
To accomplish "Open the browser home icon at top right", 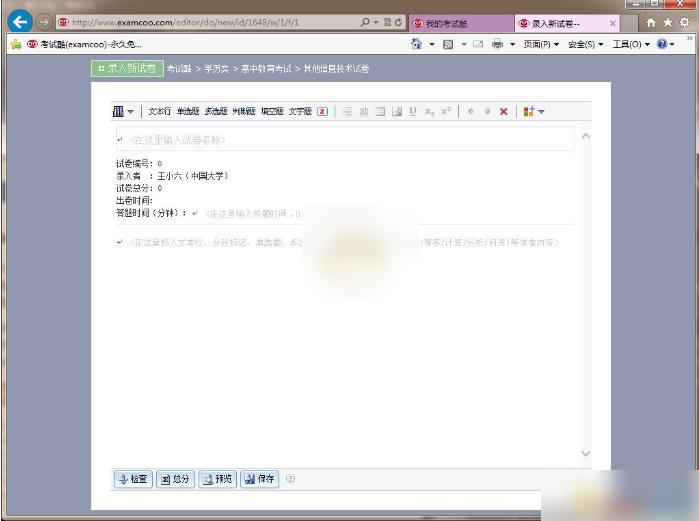I will coord(651,22).
